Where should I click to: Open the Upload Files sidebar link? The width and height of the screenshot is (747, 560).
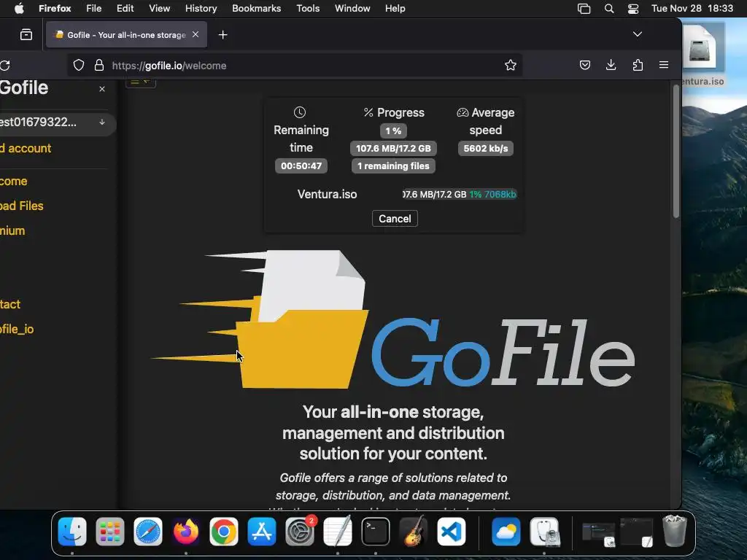click(x=21, y=206)
